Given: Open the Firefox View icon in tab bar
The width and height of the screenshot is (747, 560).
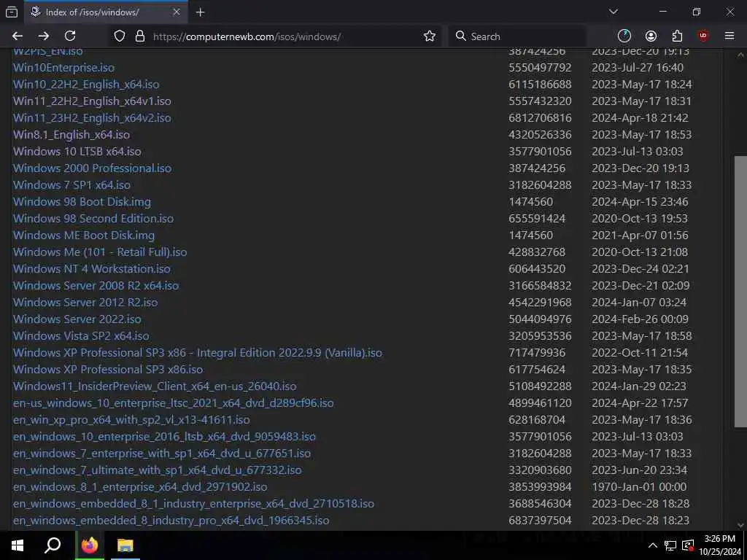Looking at the screenshot, I should pyautogui.click(x=12, y=12).
